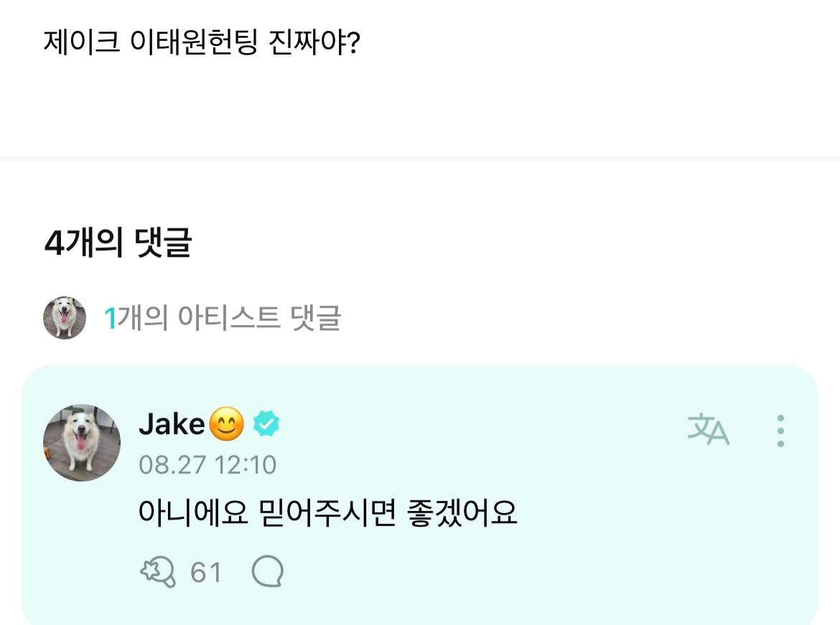Click the verified badge beside Jake's name
This screenshot has height=625, width=840.
[x=266, y=423]
